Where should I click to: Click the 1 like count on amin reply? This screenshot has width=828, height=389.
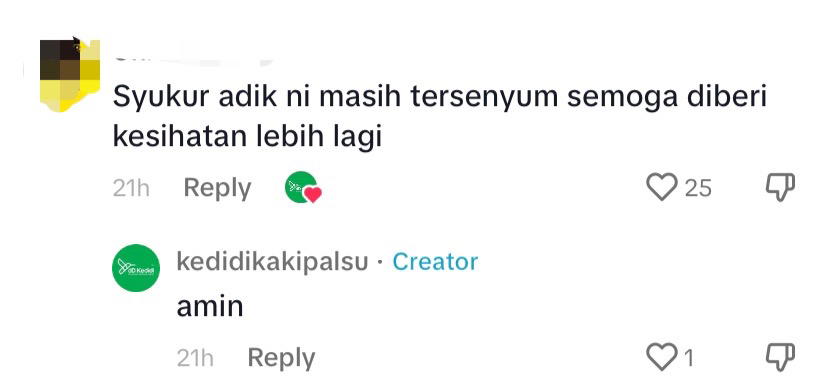[689, 358]
